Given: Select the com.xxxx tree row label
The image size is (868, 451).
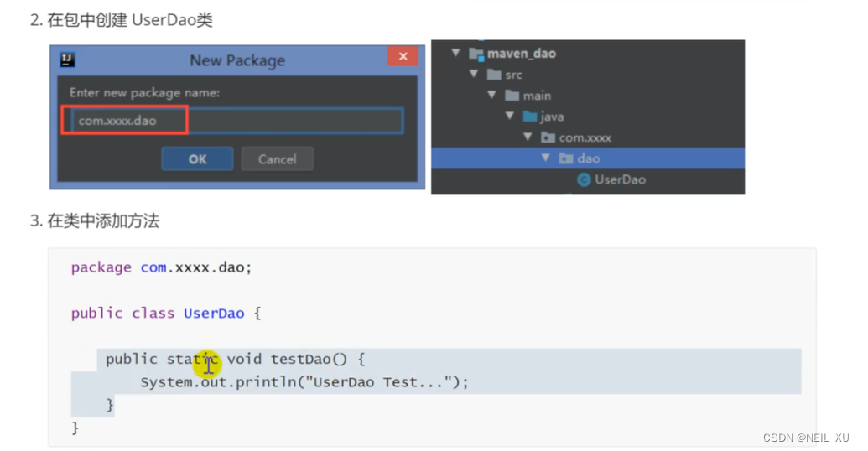Looking at the screenshot, I should tap(585, 137).
